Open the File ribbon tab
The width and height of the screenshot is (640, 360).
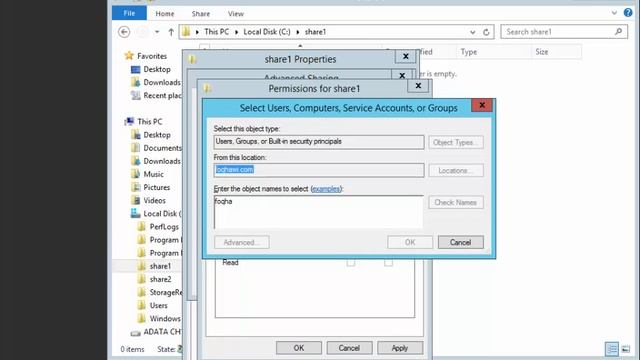tap(129, 13)
